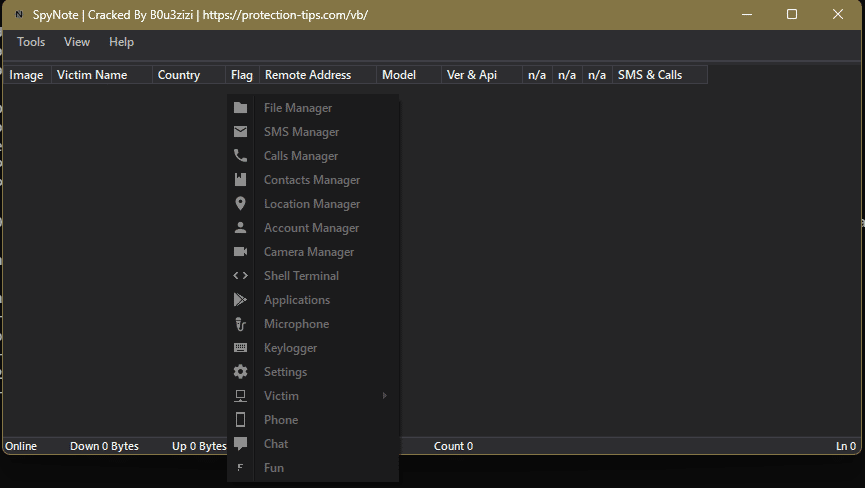The height and width of the screenshot is (488, 865).
Task: Click the Remote Address column header
Action: pos(308,75)
